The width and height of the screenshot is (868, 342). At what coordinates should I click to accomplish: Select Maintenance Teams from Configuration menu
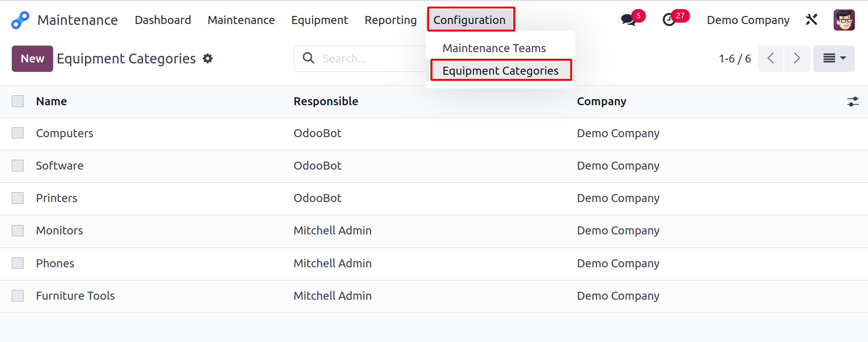[494, 48]
